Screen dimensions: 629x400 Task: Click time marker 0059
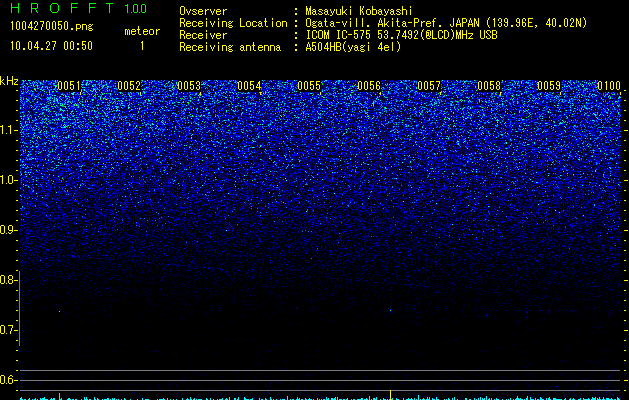point(549,86)
